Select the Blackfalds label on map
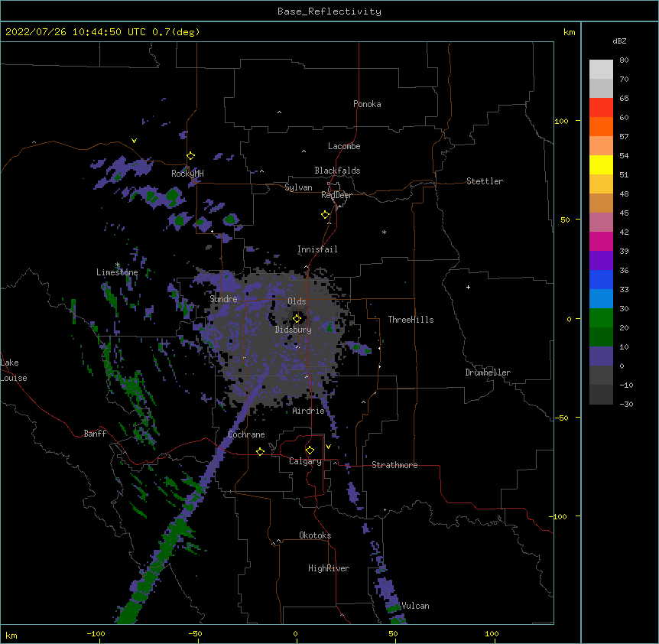Viewport: 659px width, 644px height. coord(337,171)
